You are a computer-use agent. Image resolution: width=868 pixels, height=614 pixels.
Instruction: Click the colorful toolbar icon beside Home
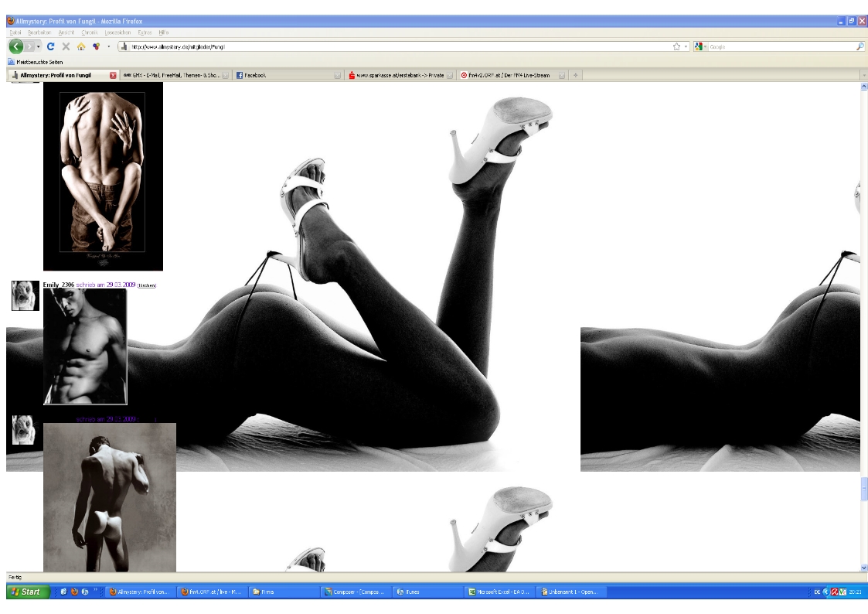tap(97, 46)
